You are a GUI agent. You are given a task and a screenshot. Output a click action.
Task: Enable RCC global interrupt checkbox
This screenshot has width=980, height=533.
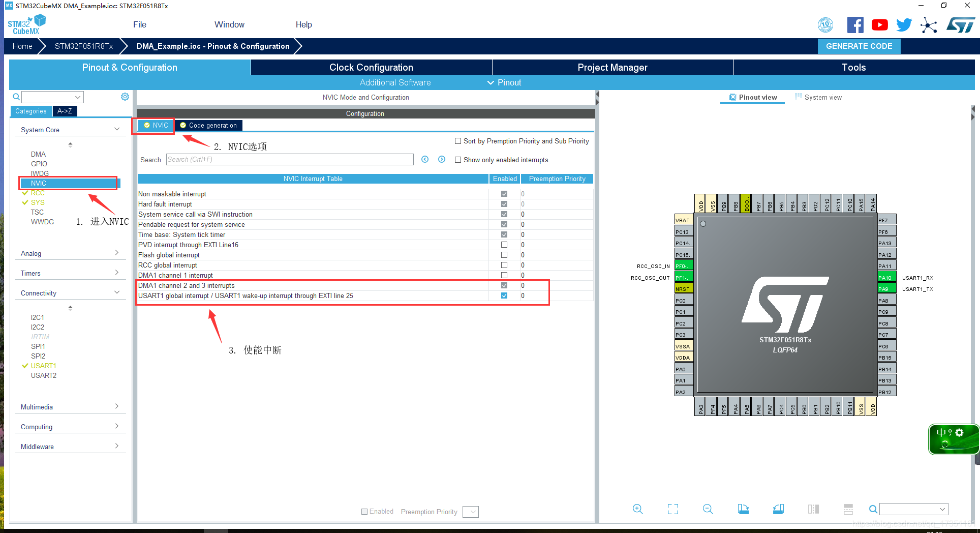[504, 265]
